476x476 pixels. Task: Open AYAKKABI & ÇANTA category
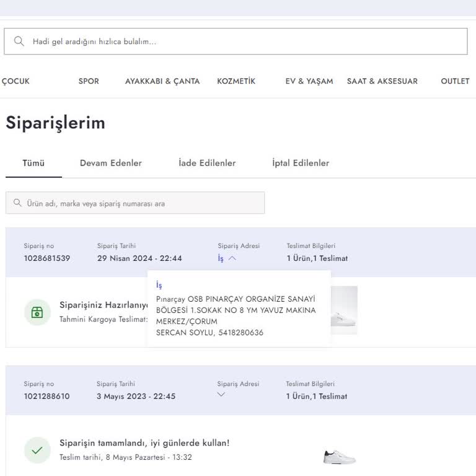(162, 81)
